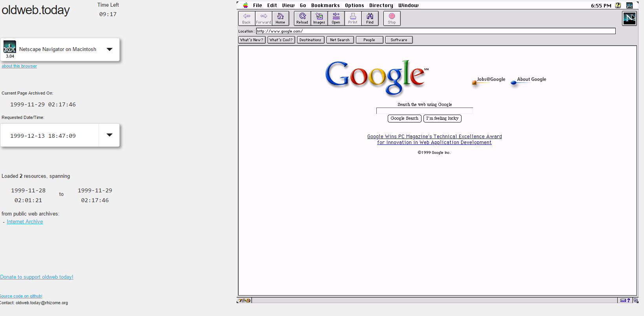Viewport: 644px width, 316px height.
Task: Click the Google Search button
Action: pos(404,118)
